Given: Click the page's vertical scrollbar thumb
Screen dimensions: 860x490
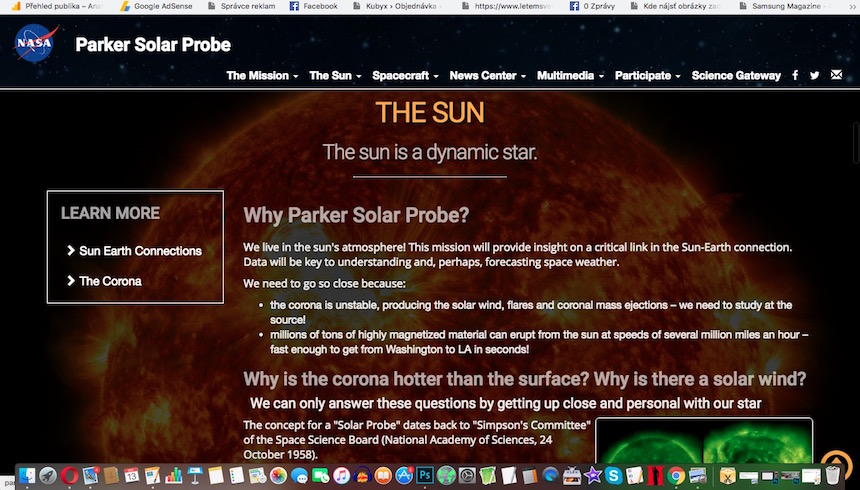Looking at the screenshot, I should (x=856, y=143).
